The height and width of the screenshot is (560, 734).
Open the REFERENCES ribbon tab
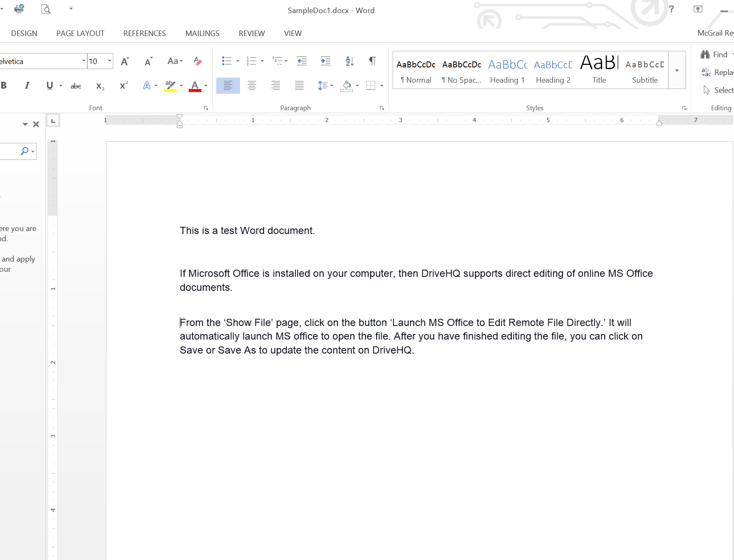pyautogui.click(x=145, y=33)
